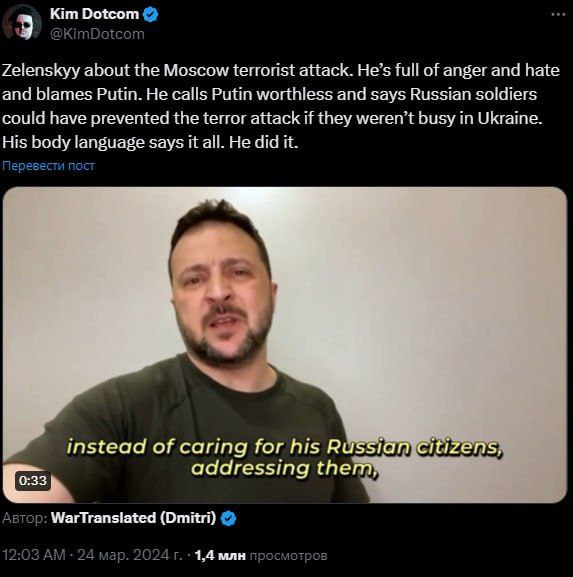Click the yellow subtitle text in video
The width and height of the screenshot is (573, 577).
(284, 457)
